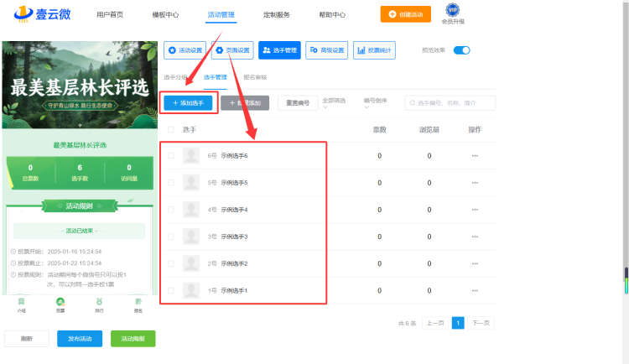Toggle the 预览效果 switch
The width and height of the screenshot is (629, 364).
point(461,50)
